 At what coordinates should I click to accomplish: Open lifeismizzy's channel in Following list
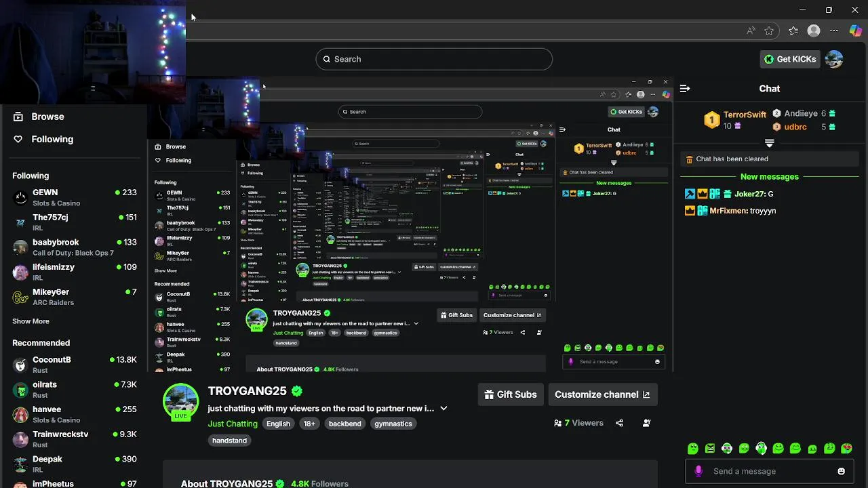[x=75, y=272]
